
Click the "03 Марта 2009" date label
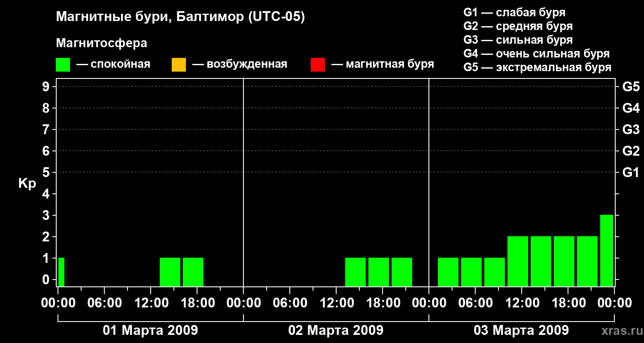(521, 331)
